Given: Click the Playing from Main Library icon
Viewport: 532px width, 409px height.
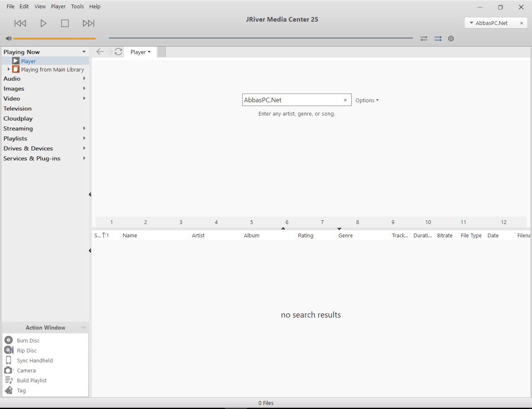Looking at the screenshot, I should coord(16,69).
